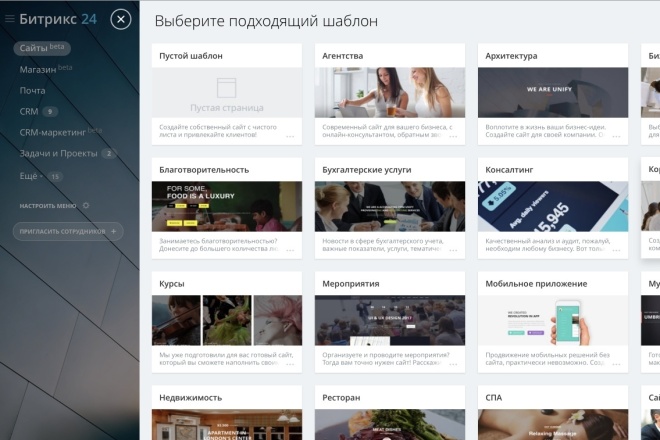Click the Недвижимость card title

click(x=190, y=397)
